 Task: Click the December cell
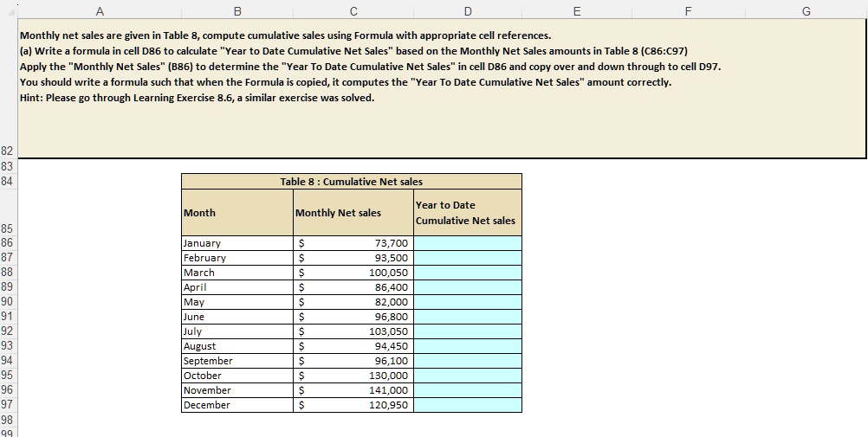point(237,404)
